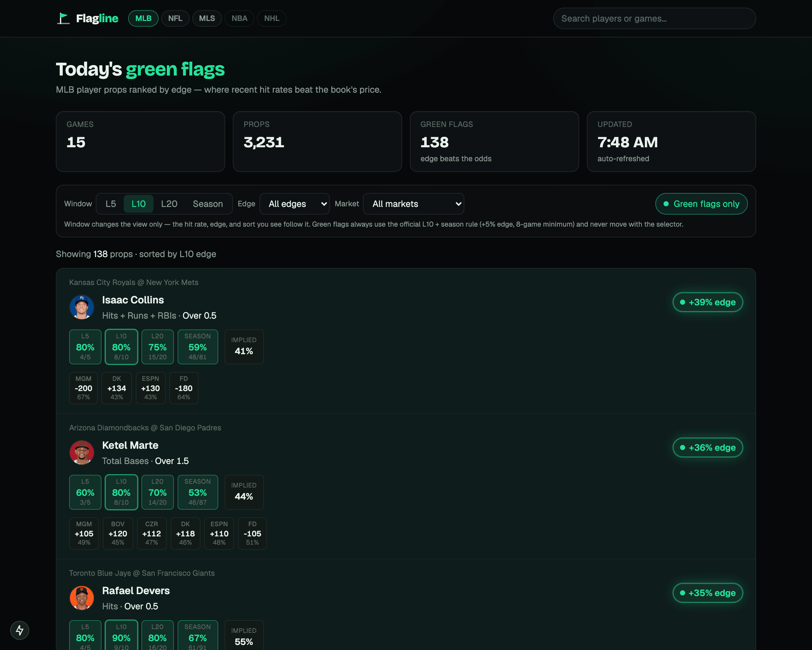Screen dimensions: 812x650
Task: Switch to the NFL league tab
Action: click(175, 18)
